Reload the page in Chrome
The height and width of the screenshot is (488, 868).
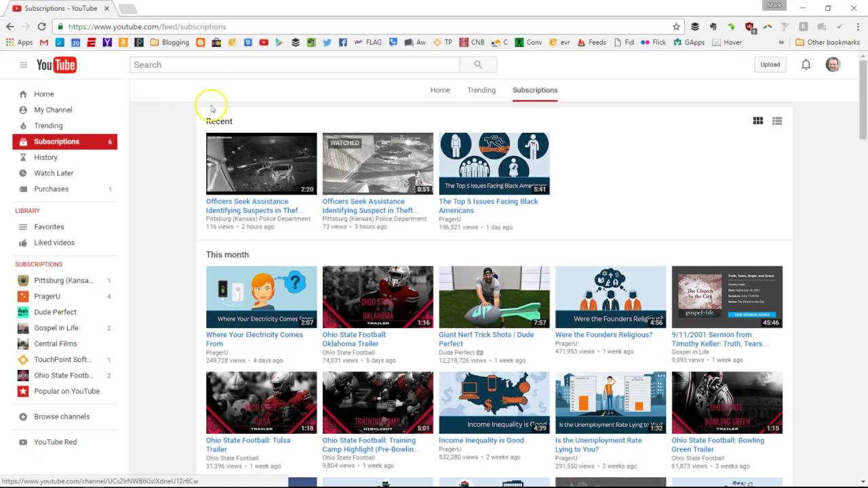tap(41, 26)
